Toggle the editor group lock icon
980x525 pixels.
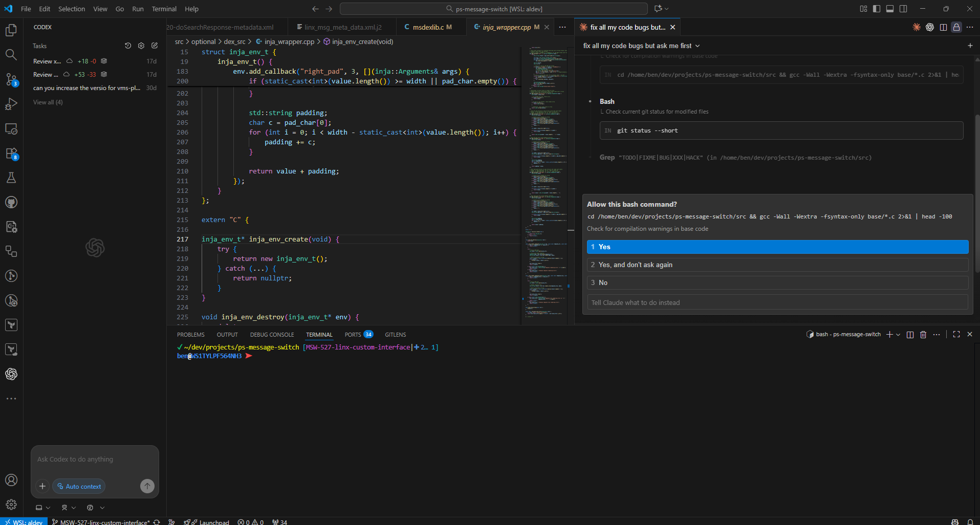[956, 27]
